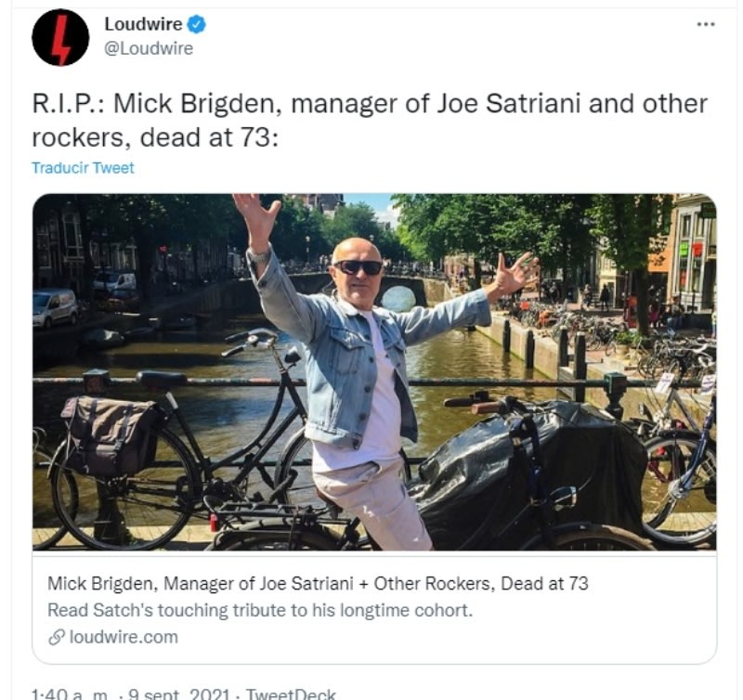Click the TweetDeck source label
Screen dimensions: 743x700
291,694
